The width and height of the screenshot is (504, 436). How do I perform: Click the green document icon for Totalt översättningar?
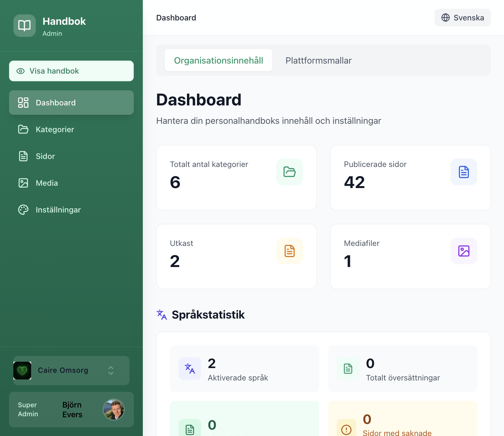348,368
